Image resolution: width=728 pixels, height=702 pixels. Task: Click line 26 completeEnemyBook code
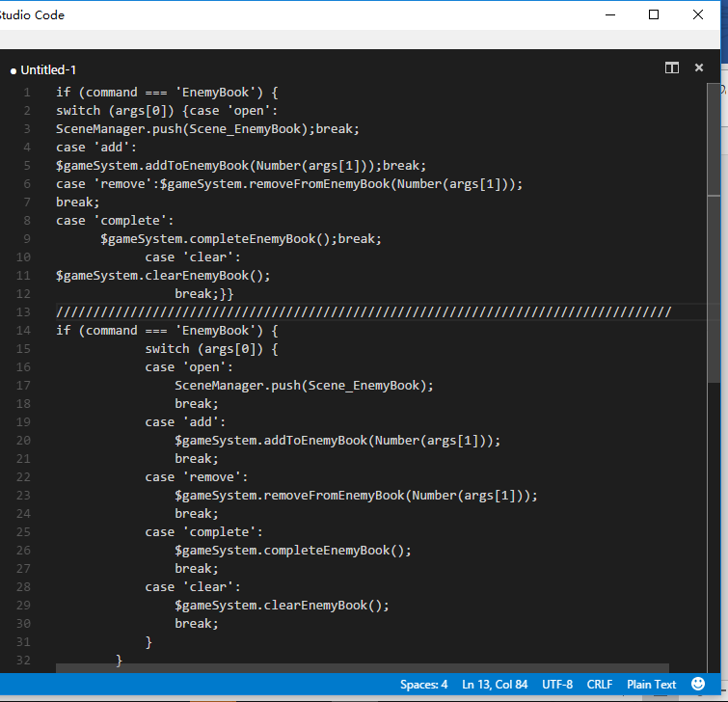[293, 551]
